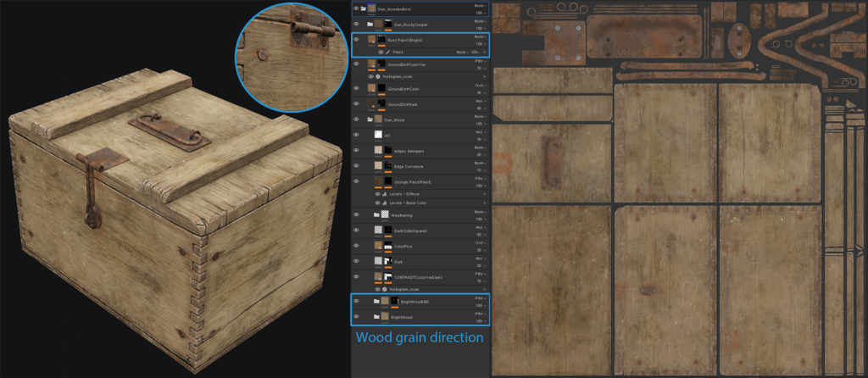This screenshot has width=868, height=378.
Task: Select the ColorPlus layer name
Action: [x=402, y=246]
